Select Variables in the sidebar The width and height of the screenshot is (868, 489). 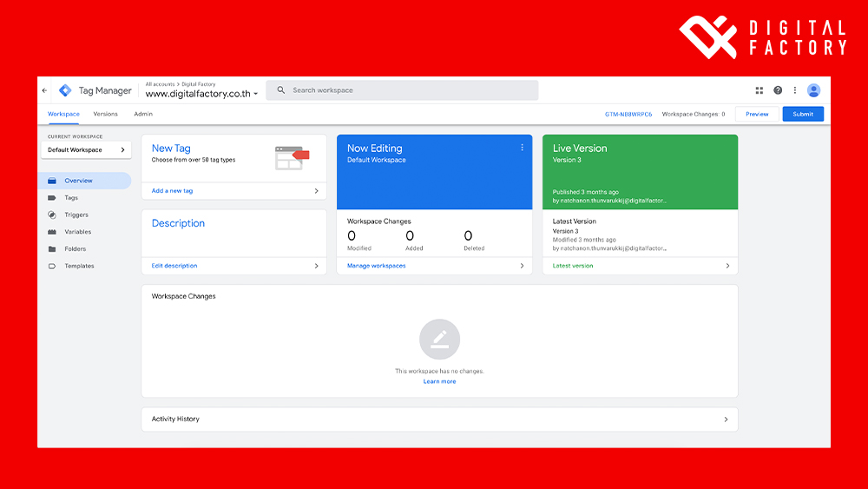point(77,232)
